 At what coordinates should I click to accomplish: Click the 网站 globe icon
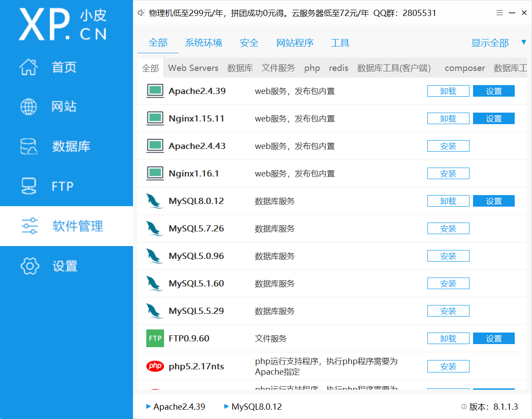pyautogui.click(x=29, y=106)
